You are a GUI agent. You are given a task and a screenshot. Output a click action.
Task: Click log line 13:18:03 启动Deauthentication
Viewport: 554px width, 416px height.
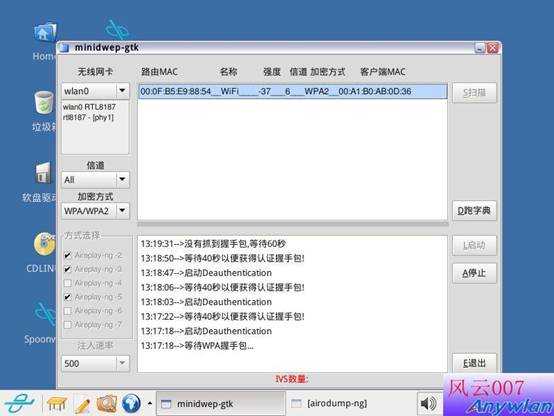click(206, 302)
